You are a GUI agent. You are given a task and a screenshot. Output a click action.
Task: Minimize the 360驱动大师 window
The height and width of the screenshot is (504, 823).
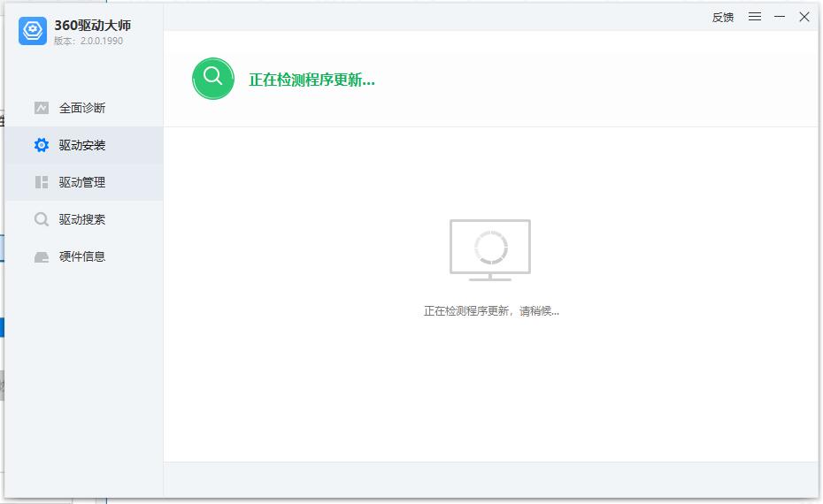coord(780,17)
